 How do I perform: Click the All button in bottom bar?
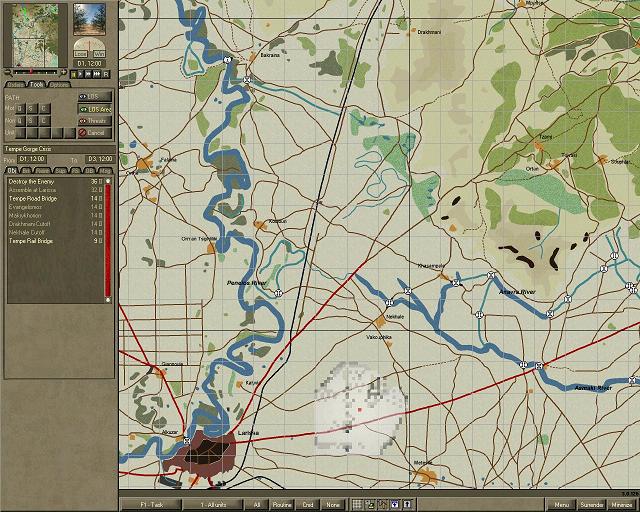[257, 505]
